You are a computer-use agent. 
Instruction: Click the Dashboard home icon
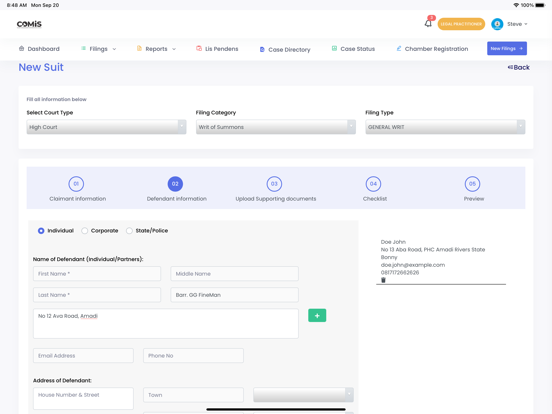coord(21,49)
